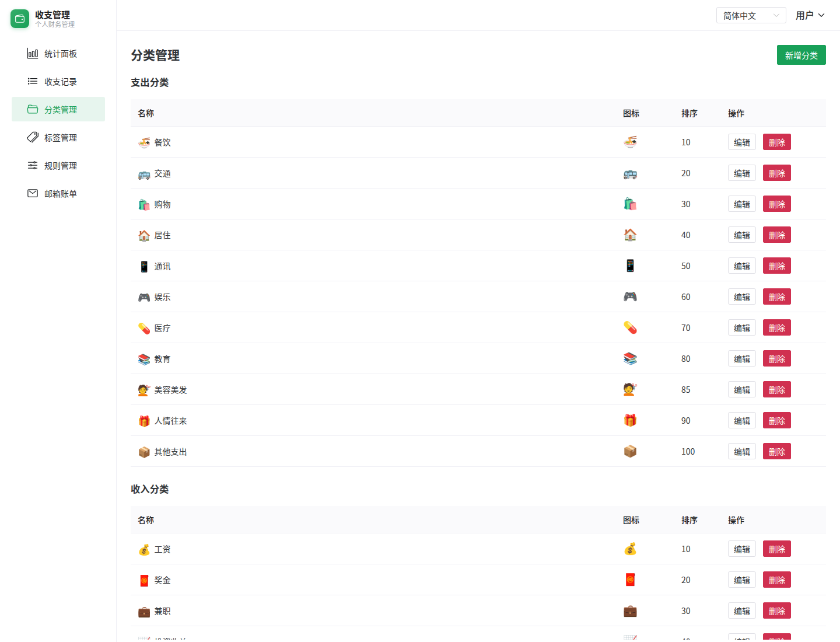Screen dimensions: 840x642
Task: Click the 美容美发 category name
Action: click(170, 390)
